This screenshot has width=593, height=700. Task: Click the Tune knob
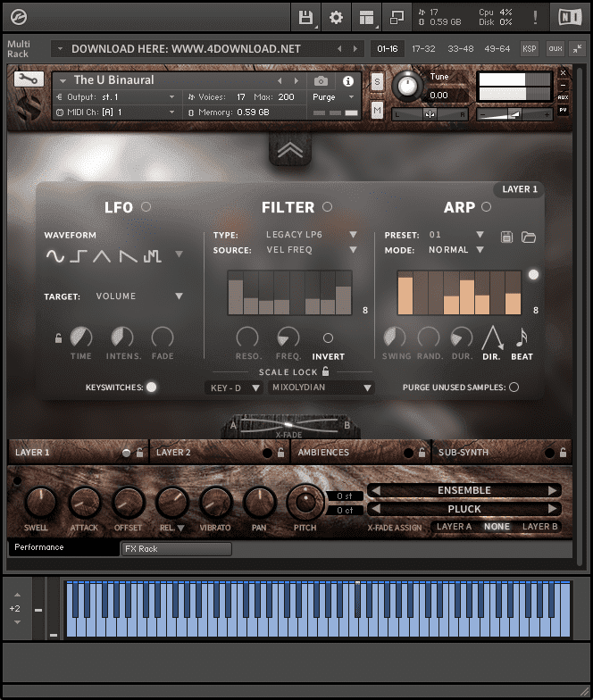pos(407,84)
